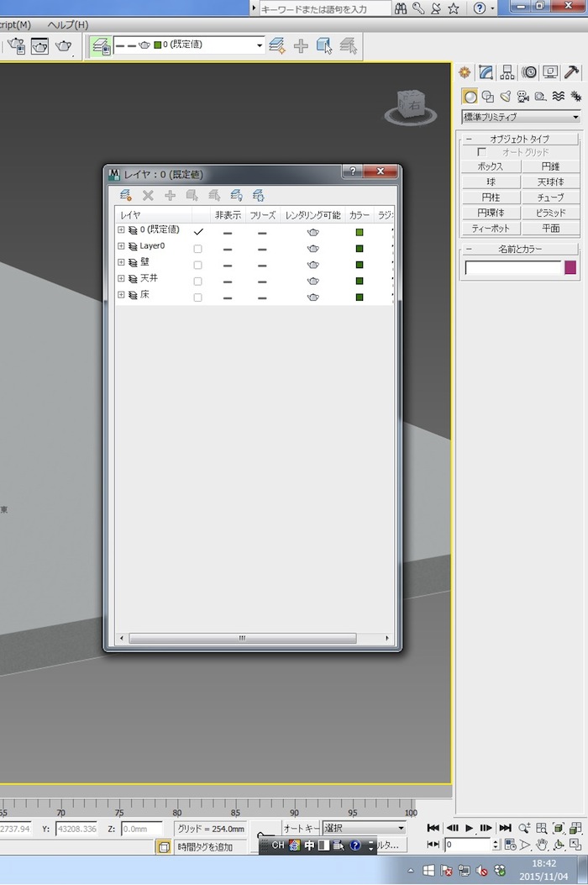The height and width of the screenshot is (885, 588).
Task: Open the 標準プリミティブ dropdown
Action: coord(520,118)
